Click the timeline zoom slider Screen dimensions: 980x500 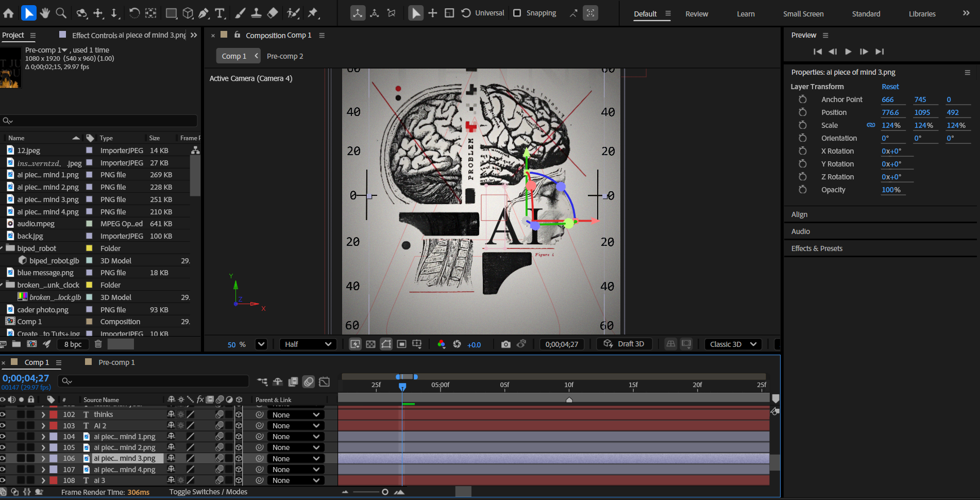tap(384, 492)
